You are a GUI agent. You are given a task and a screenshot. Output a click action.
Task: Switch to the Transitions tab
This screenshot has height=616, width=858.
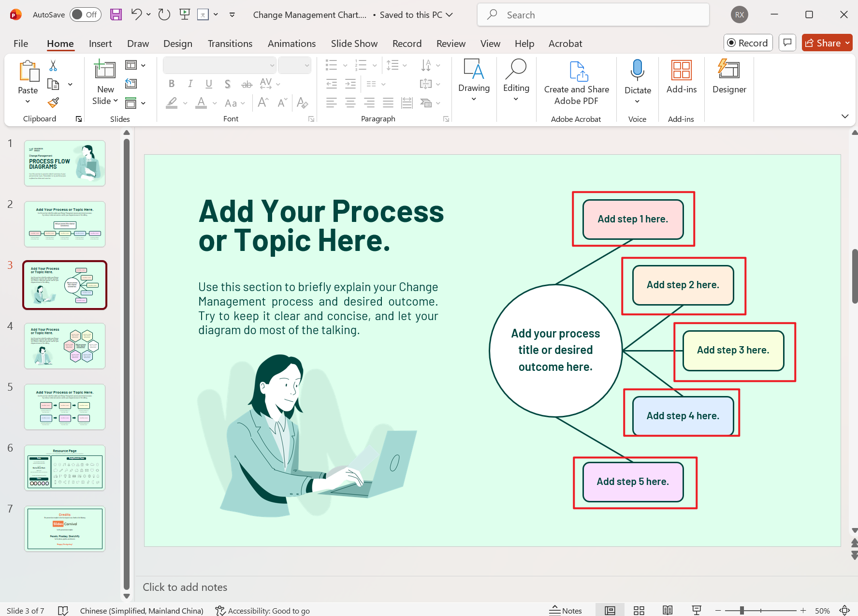pos(230,43)
